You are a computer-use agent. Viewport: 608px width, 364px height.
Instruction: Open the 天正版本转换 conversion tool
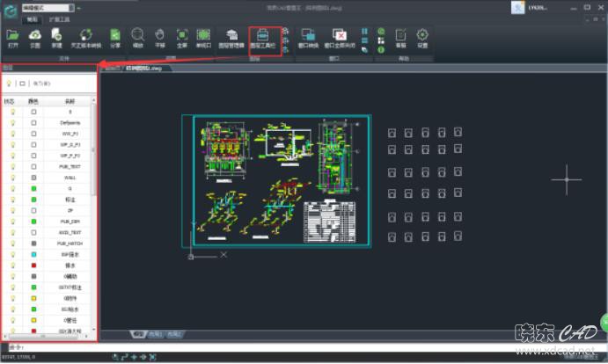click(86, 37)
